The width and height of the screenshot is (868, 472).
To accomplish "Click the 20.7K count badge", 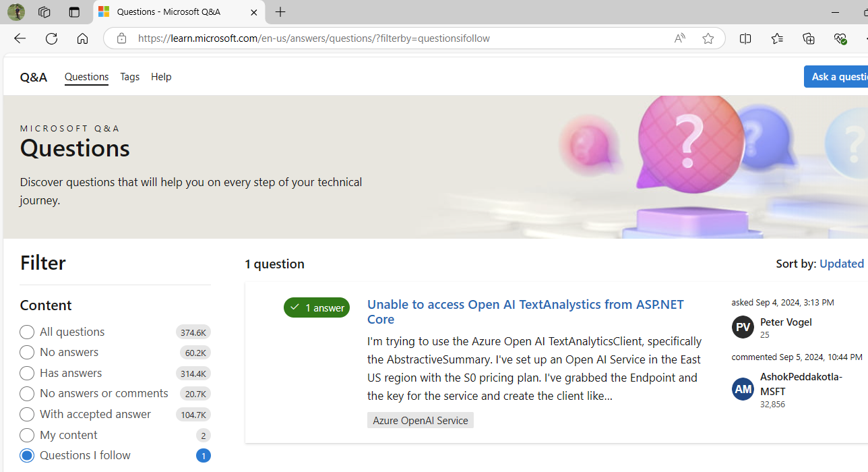I will [195, 394].
